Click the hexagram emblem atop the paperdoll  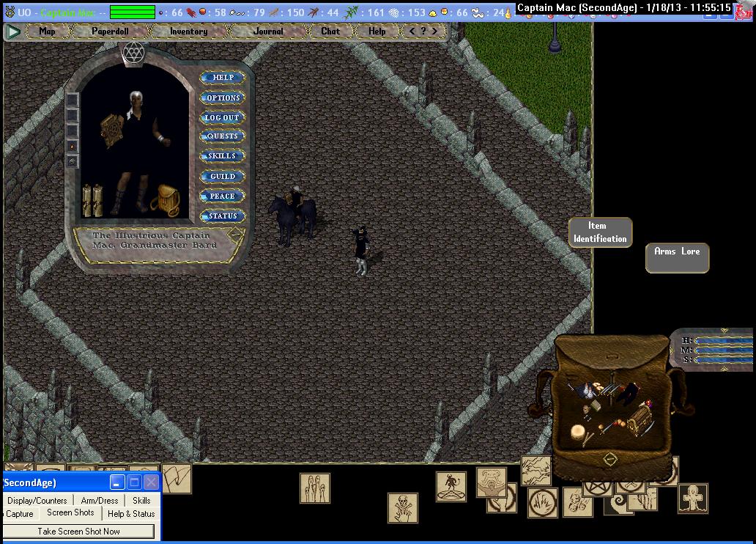click(133, 53)
